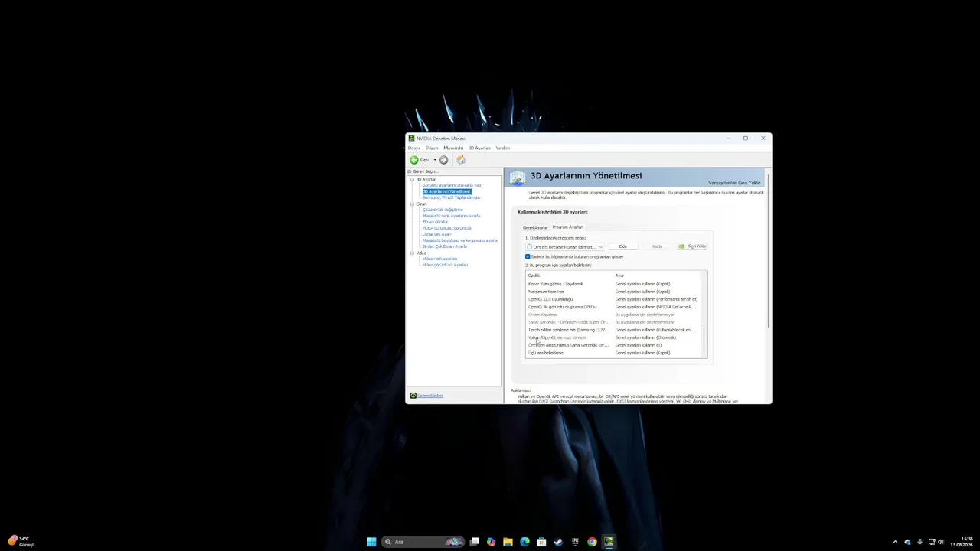Viewport: 980px width, 551px height.
Task: Open Copilot from the taskbar
Action: (x=491, y=542)
